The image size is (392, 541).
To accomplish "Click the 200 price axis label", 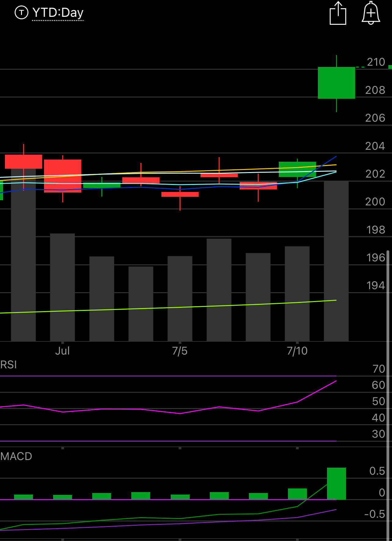I will coord(375,202).
